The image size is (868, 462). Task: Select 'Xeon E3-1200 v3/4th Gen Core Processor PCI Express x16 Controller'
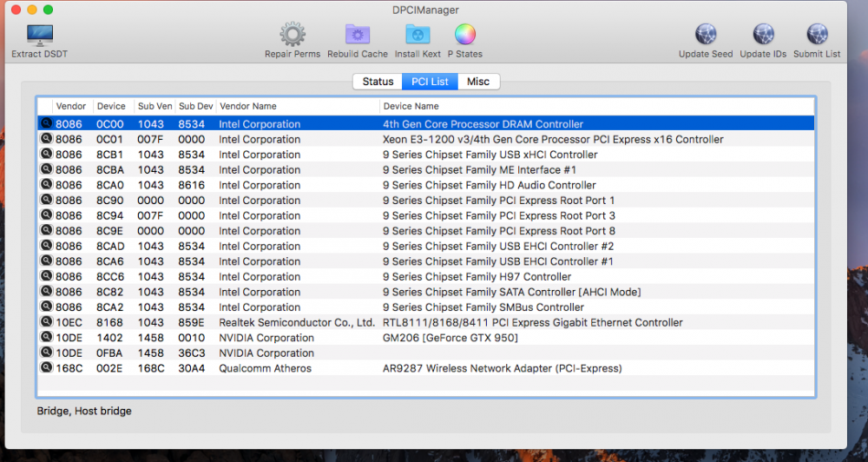click(553, 140)
